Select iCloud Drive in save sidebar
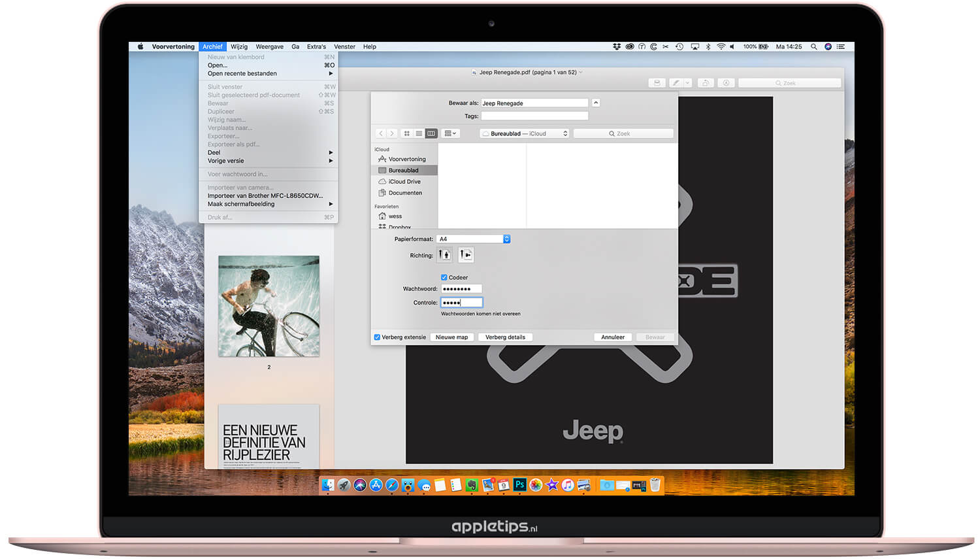Viewport: 980px width, 559px height. coord(404,182)
